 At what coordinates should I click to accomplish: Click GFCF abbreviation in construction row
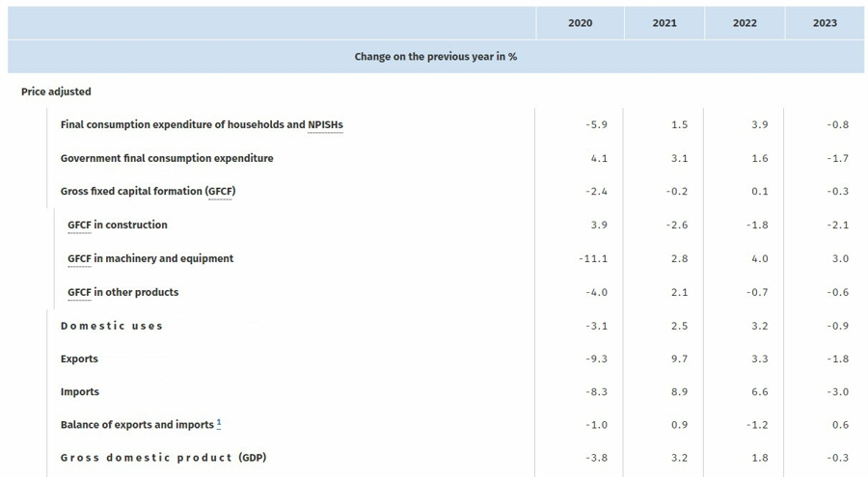click(x=79, y=225)
